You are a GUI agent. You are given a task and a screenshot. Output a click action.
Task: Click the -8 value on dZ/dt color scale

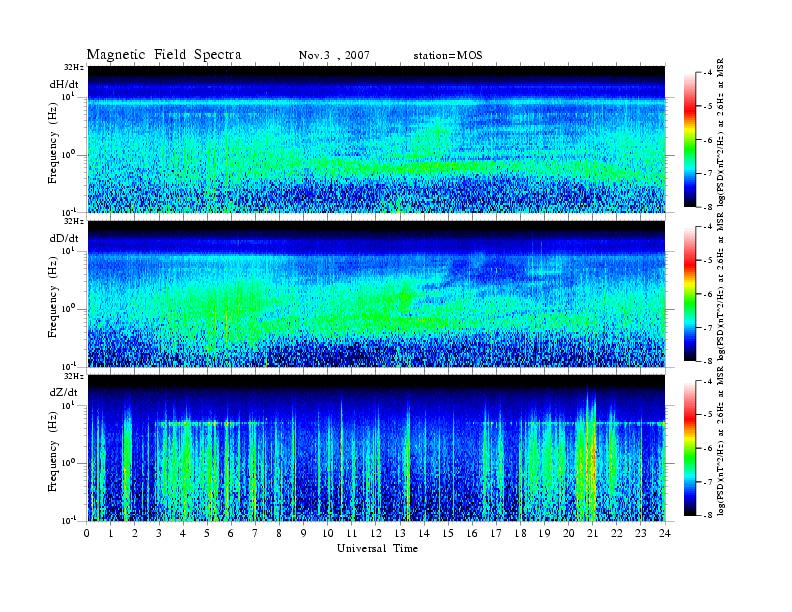pyautogui.click(x=708, y=515)
